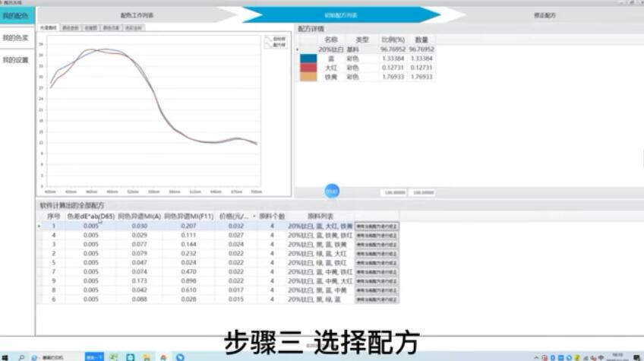Select formula row with MI(F11) 0.470

point(218,272)
